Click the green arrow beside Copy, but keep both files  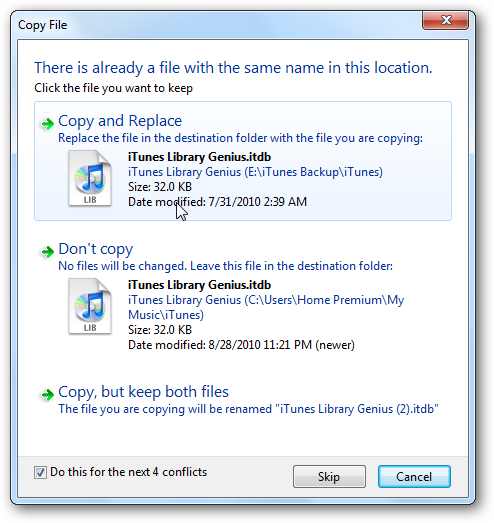(x=47, y=395)
